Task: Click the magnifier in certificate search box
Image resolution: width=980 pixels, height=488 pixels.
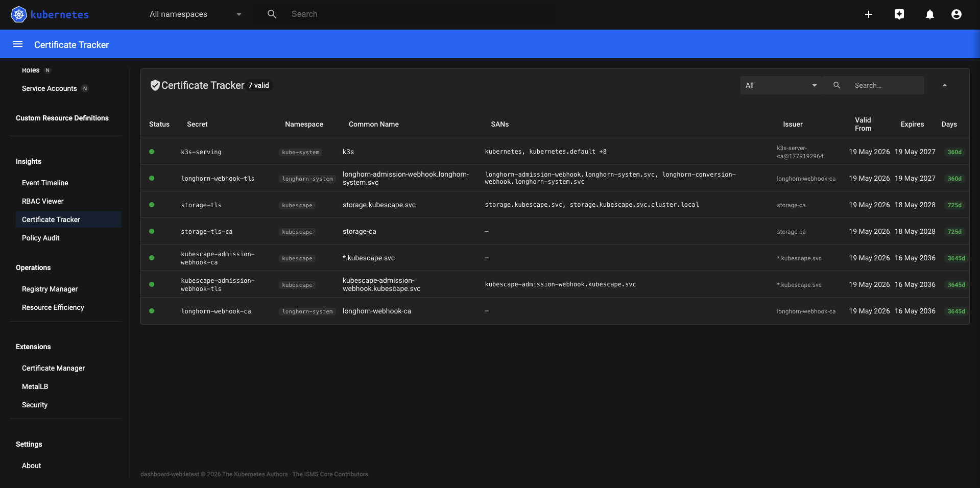Action: [x=836, y=85]
